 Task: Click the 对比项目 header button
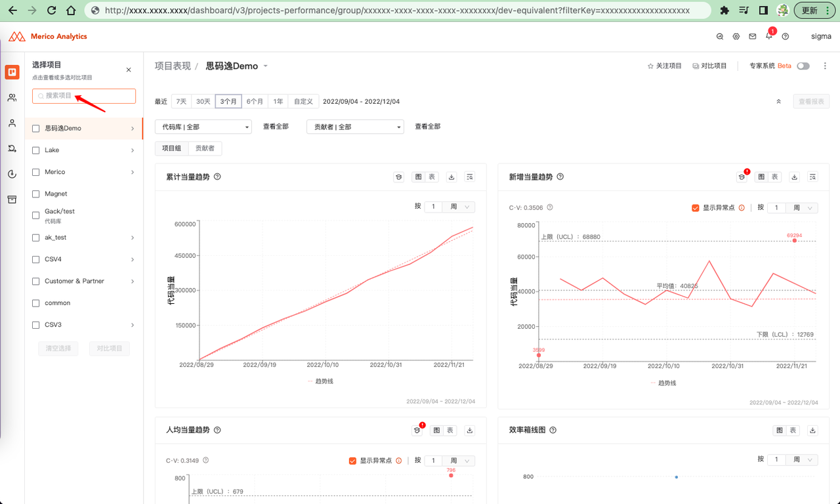[710, 66]
